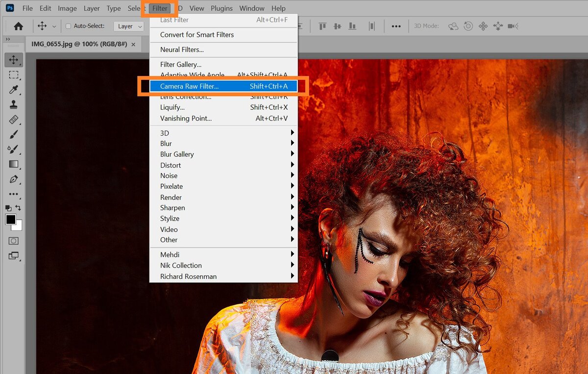Choose Camera Raw Filter menu item
The height and width of the screenshot is (374, 588).
pyautogui.click(x=223, y=86)
